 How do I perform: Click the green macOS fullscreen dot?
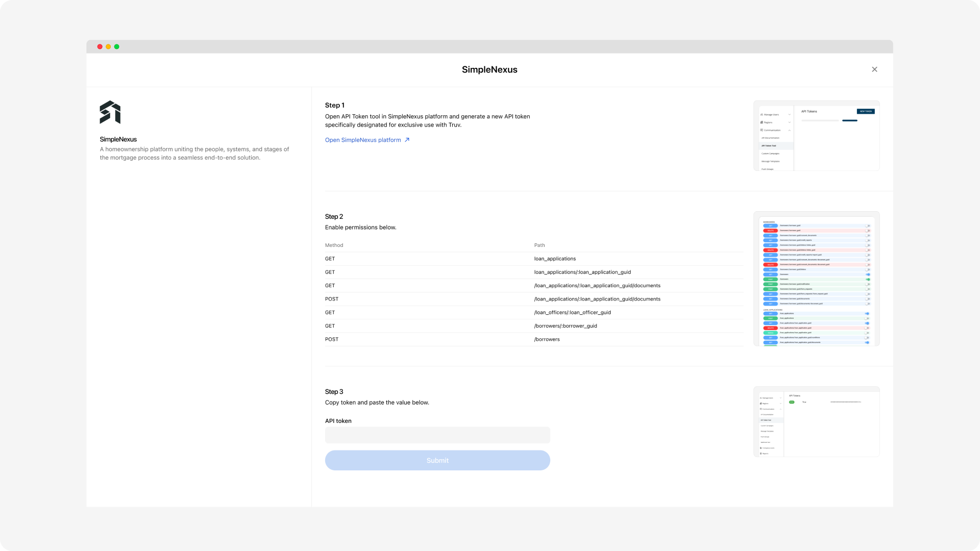pyautogui.click(x=117, y=46)
